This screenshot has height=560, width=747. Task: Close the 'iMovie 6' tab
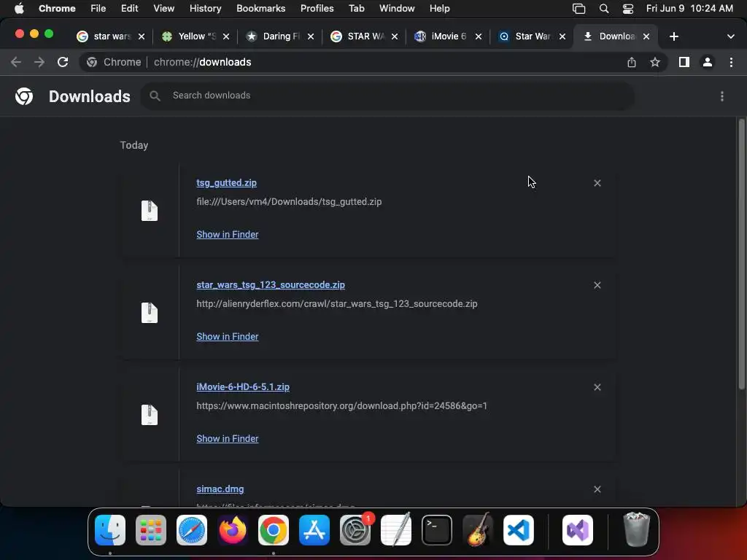tap(479, 36)
